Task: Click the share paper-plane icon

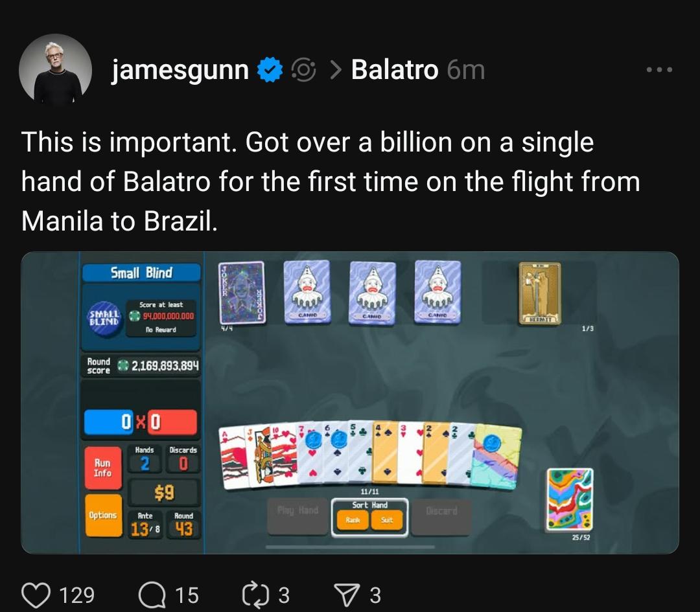Action: click(347, 596)
